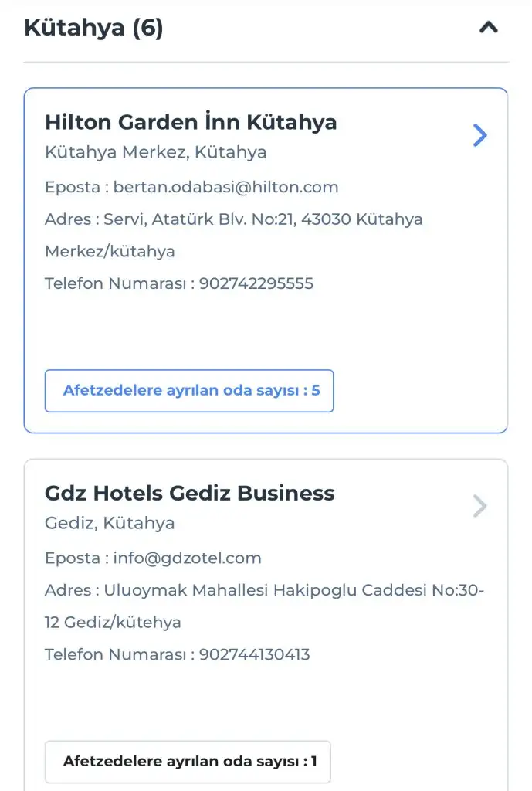
Task: Click the Kütahya (6) section header
Action: 93,28
